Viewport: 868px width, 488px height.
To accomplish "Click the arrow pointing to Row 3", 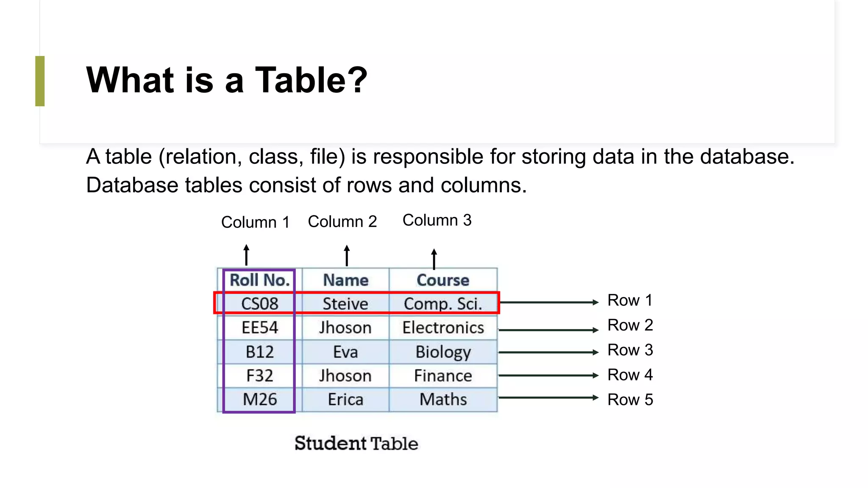I will (549, 352).
